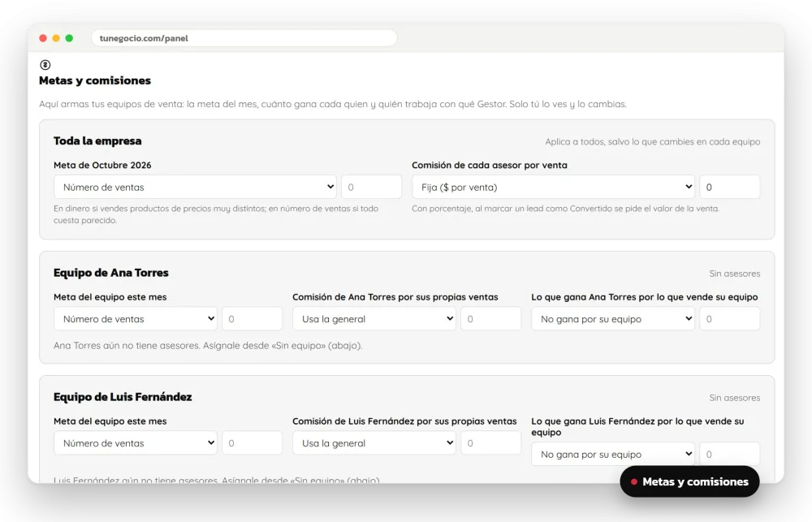812x522 pixels.
Task: Click the tunegocio.com/panel address bar
Action: pyautogui.click(x=244, y=38)
